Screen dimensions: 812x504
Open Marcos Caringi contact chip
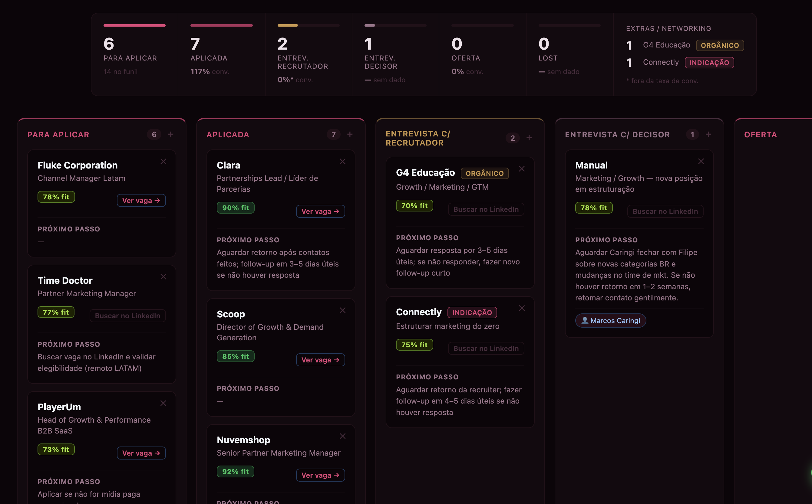point(610,320)
